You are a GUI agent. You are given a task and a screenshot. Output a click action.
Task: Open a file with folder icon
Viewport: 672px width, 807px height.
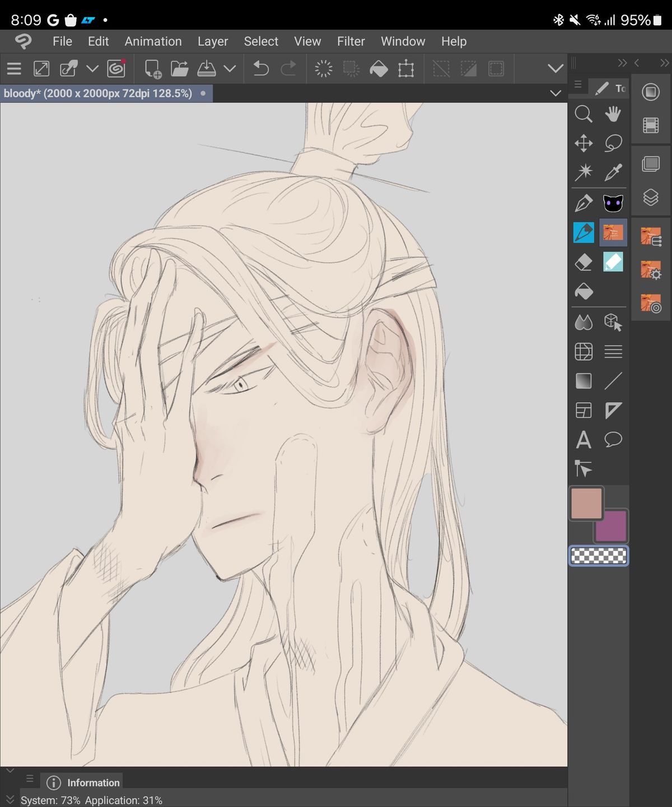point(179,69)
